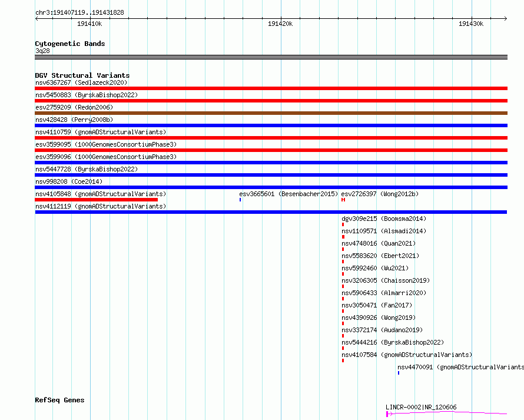Click the red bar for nsv6367267 (Sedlazeck2020)
The image size is (524, 420).
271,88
